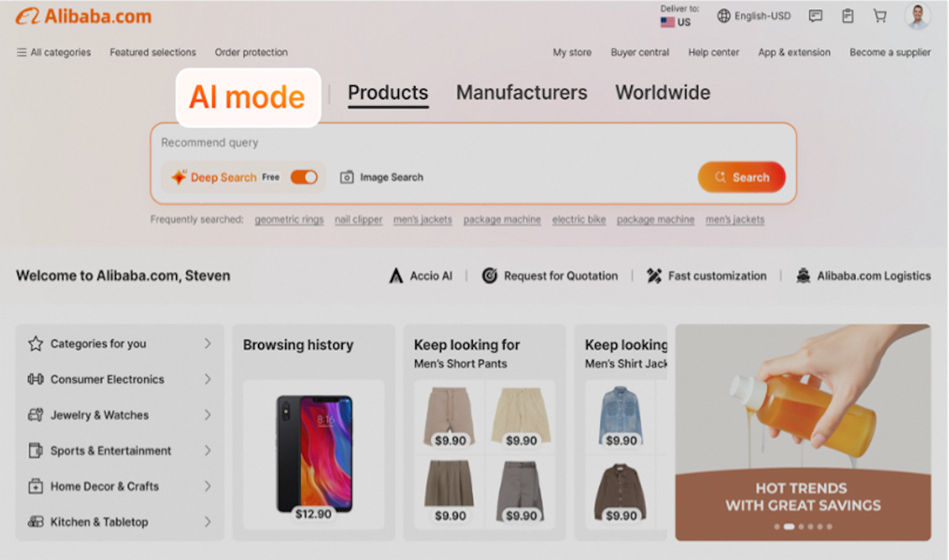Viewport: 949px width, 560px height.
Task: Open the shopping cart
Action: [x=880, y=16]
